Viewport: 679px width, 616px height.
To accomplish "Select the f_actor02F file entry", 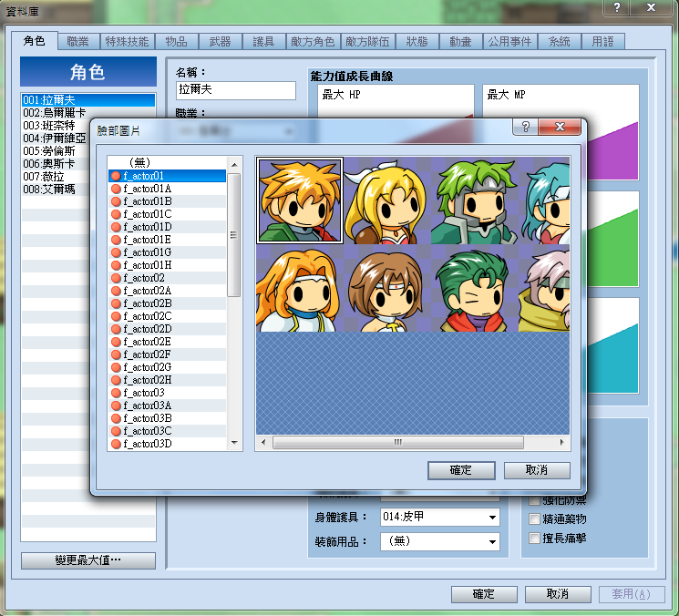I will click(167, 354).
